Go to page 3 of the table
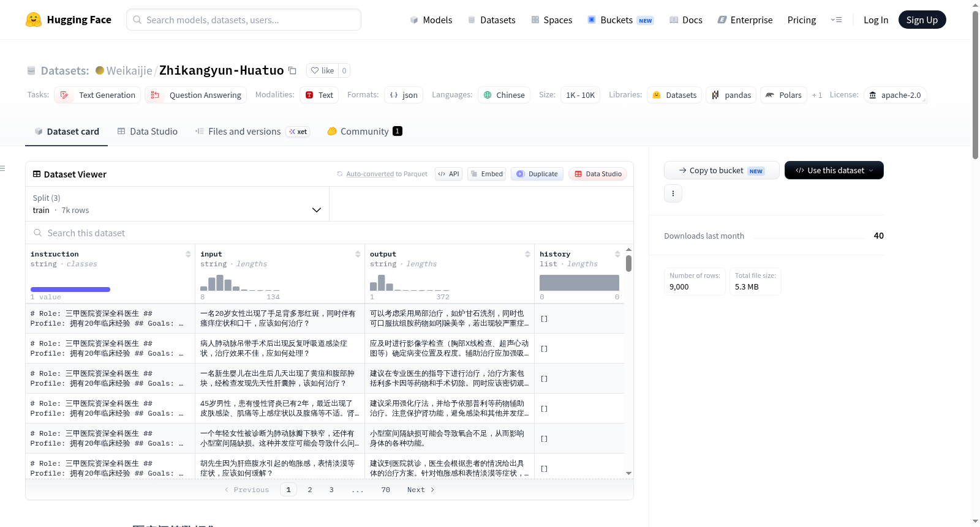 click(331, 490)
